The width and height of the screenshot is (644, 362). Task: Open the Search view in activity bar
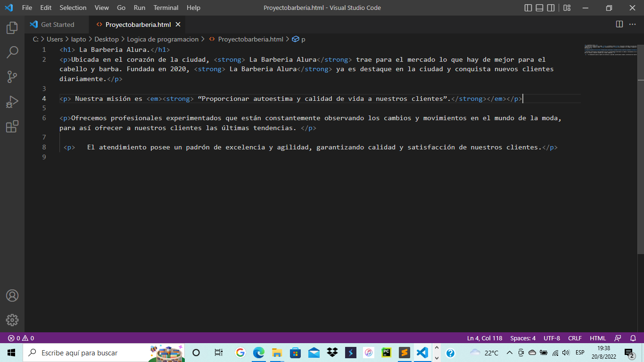tap(12, 52)
